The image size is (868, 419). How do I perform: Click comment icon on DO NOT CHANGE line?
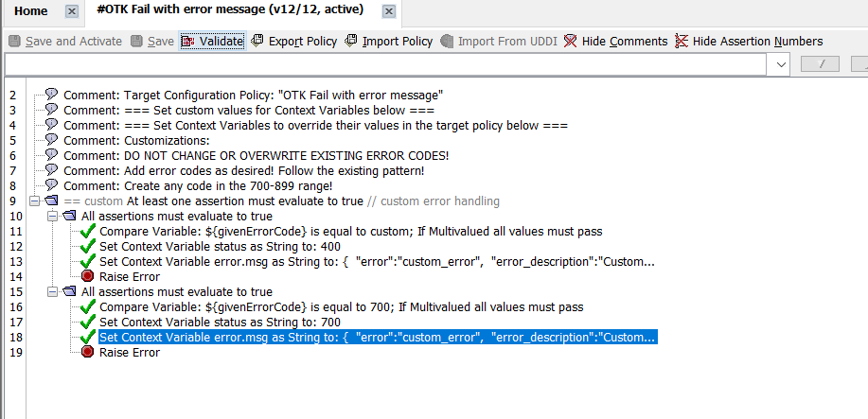point(51,155)
